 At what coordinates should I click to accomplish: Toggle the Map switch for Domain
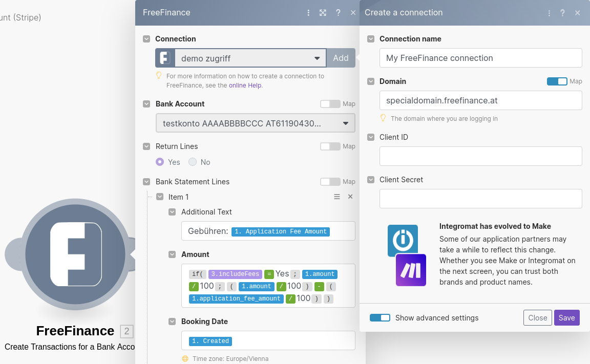(x=557, y=81)
